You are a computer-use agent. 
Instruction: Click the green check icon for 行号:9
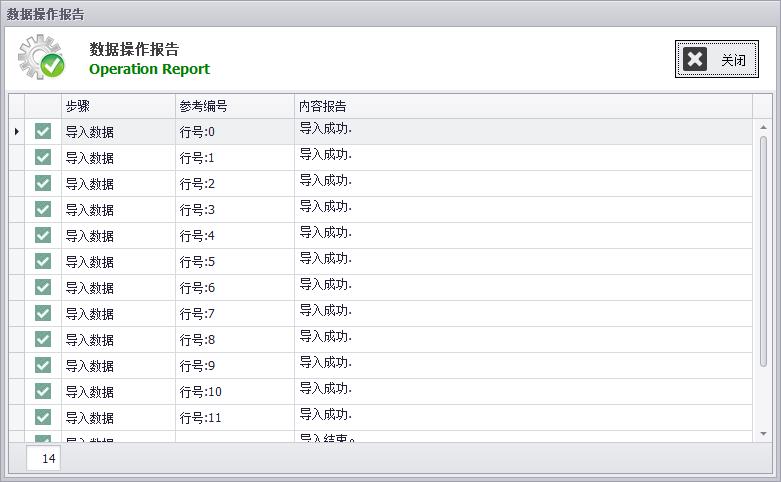43,365
